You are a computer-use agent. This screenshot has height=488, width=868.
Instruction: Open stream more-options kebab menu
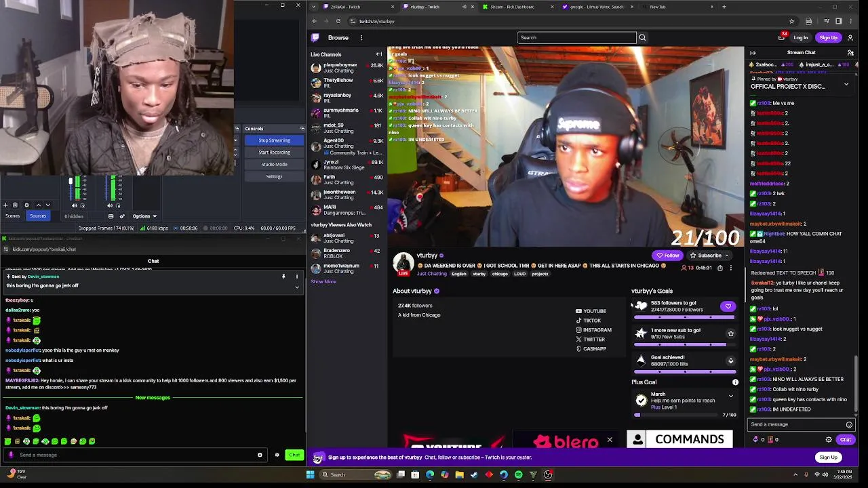pyautogui.click(x=730, y=268)
